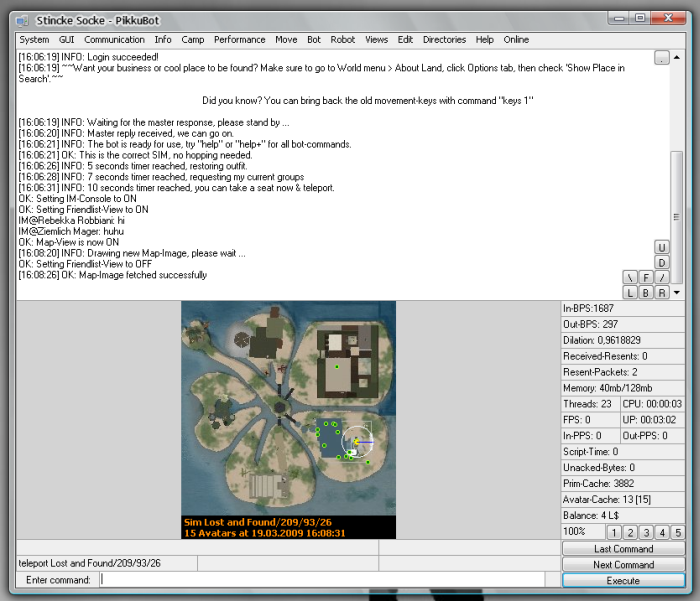This screenshot has width=700, height=601.
Task: Select preset button 3
Action: pyautogui.click(x=646, y=533)
